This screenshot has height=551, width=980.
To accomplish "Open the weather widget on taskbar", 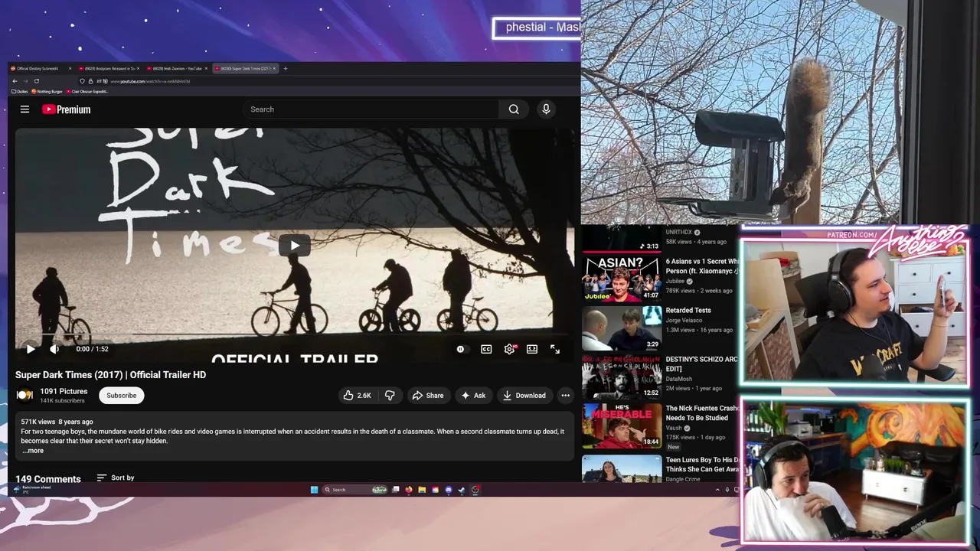I will click(x=31, y=489).
